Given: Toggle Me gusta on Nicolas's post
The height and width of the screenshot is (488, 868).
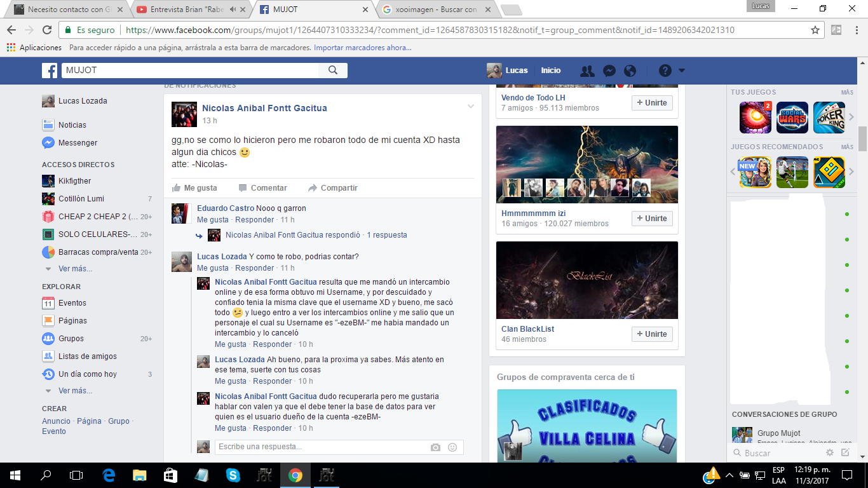Looking at the screenshot, I should [194, 188].
